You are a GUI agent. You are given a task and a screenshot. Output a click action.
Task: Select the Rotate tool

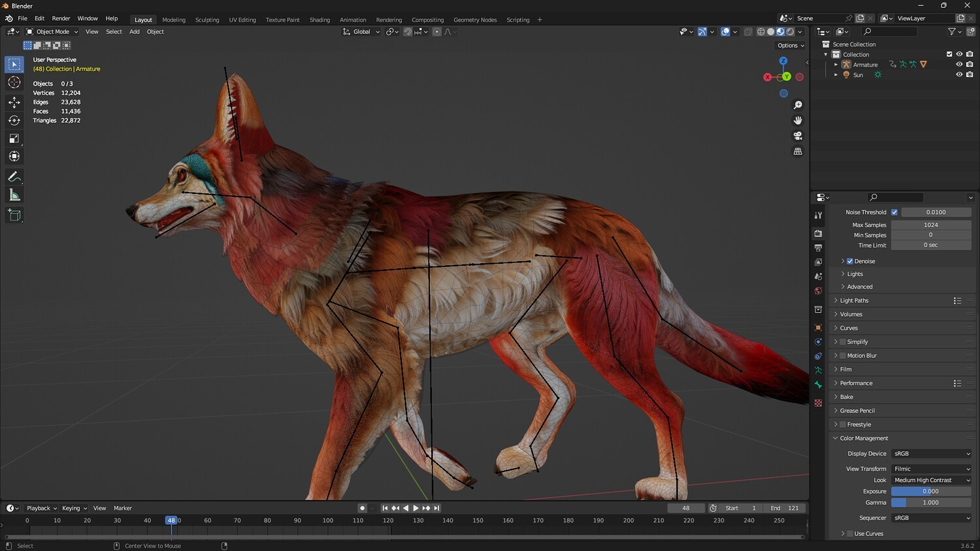(x=14, y=120)
